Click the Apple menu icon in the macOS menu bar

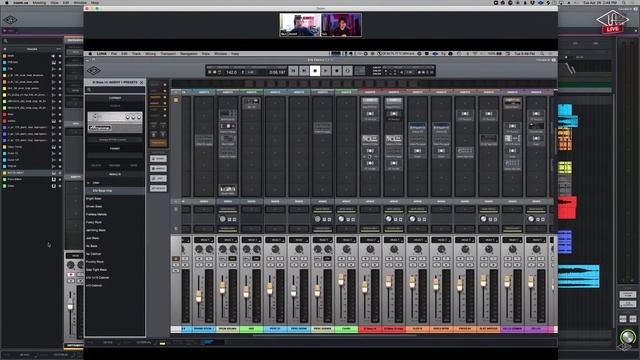(x=7, y=2)
